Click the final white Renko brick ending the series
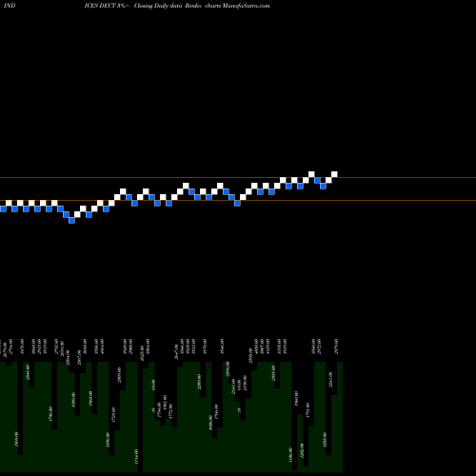Viewport: 476px width, 476px height. pyautogui.click(x=334, y=174)
